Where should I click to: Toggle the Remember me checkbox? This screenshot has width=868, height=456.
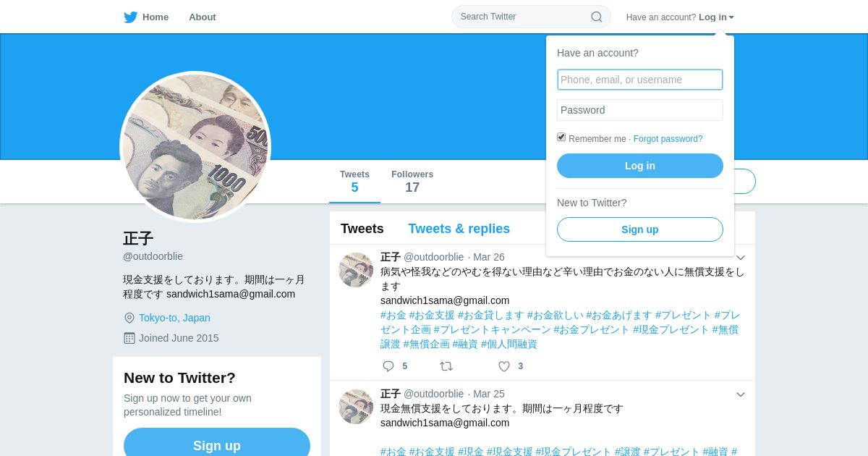click(x=561, y=137)
